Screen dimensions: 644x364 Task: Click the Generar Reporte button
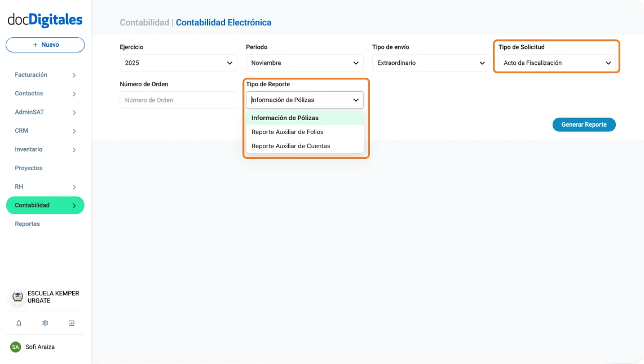[584, 125]
